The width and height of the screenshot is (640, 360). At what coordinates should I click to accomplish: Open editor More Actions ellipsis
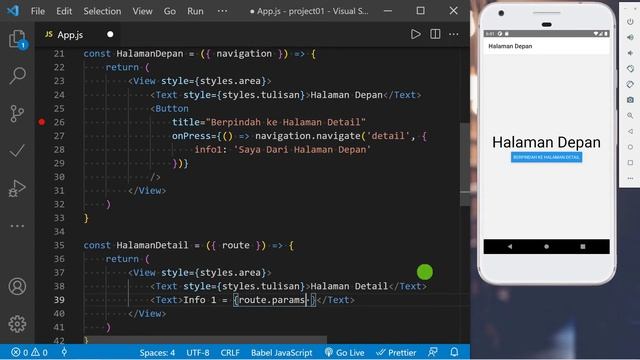(x=453, y=34)
